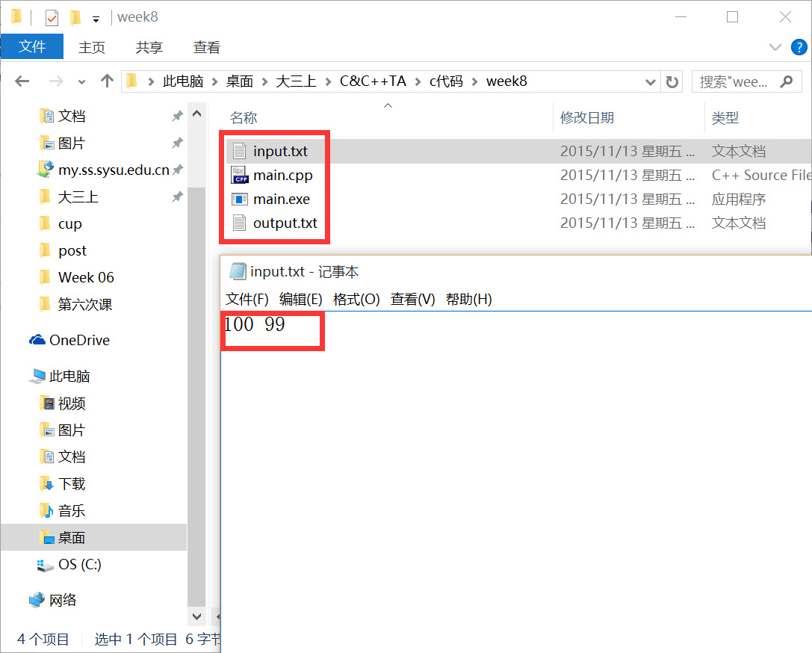Image resolution: width=812 pixels, height=653 pixels.
Task: Click the 应用程序 type cell for main.exe
Action: 739,199
